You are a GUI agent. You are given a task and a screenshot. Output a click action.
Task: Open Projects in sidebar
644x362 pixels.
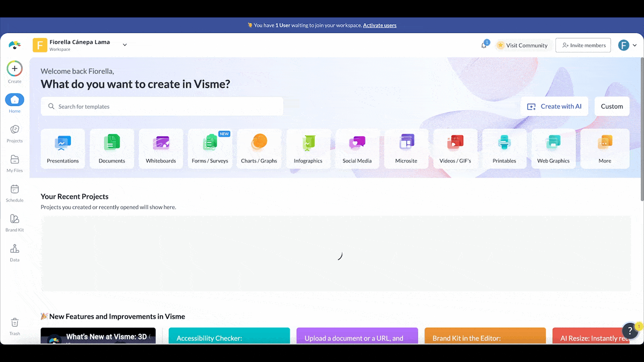pyautogui.click(x=14, y=133)
